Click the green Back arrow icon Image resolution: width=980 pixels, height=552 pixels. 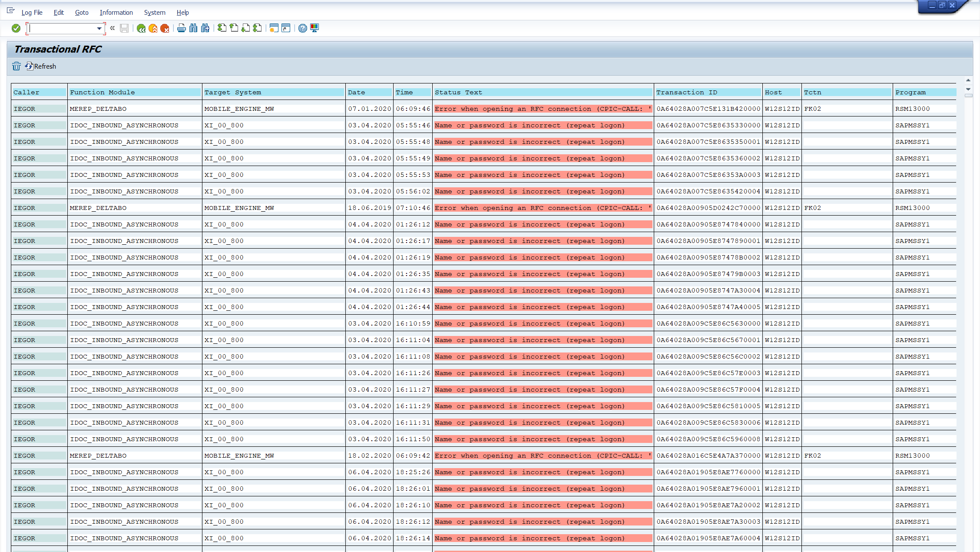(x=141, y=28)
